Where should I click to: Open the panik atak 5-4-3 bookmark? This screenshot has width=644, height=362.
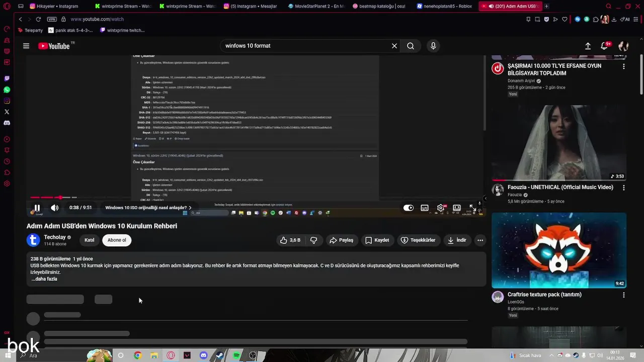coord(70,30)
